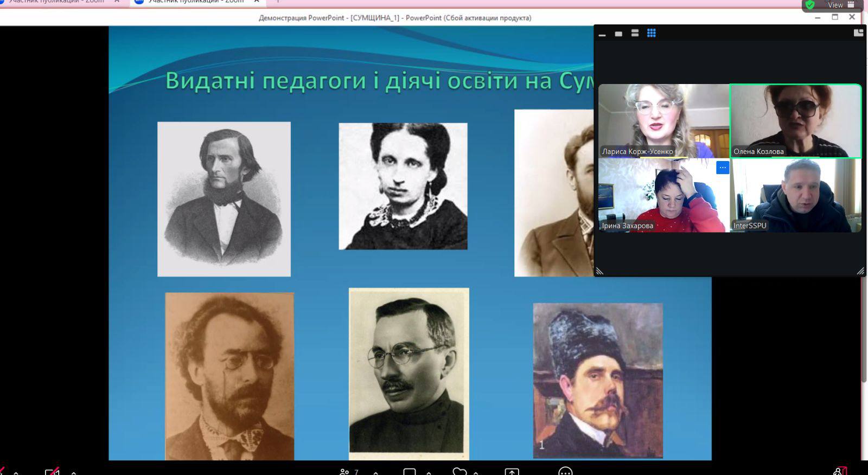Click the Share Screen icon in the toolbar
Image resolution: width=868 pixels, height=475 pixels.
coord(511,471)
